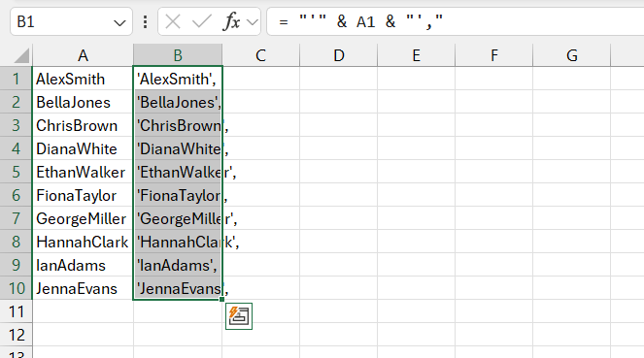
Task: Expand the function dropdown next to fx
Action: pyautogui.click(x=253, y=21)
